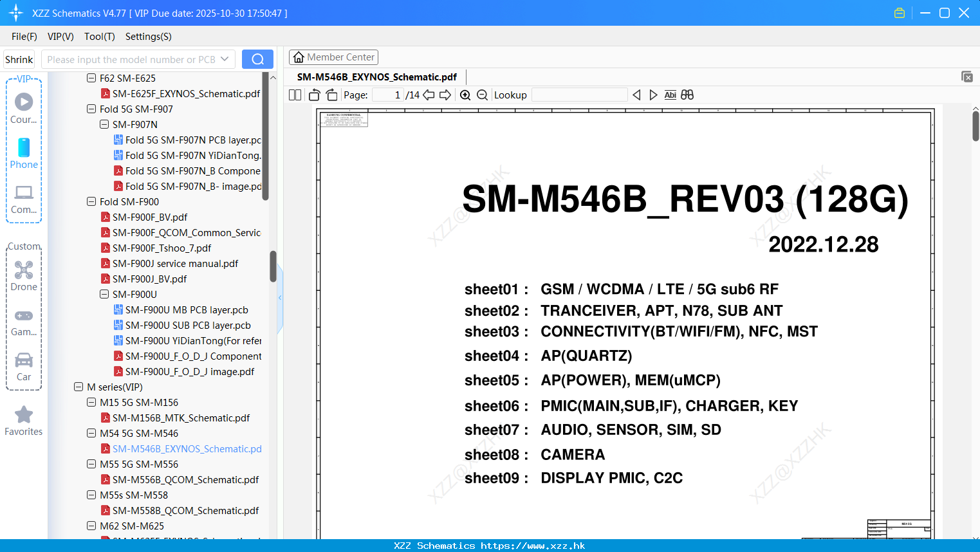Collapse the M series(VIP) node
The image size is (980, 552).
[x=79, y=387]
